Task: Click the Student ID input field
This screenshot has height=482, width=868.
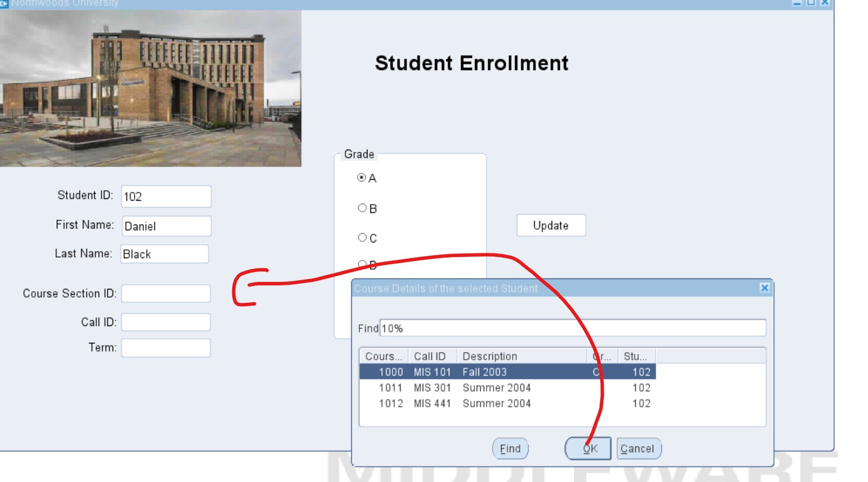Action: [x=166, y=197]
